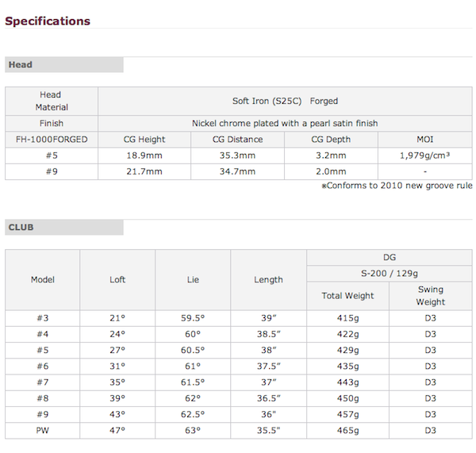Click the 35.3mm CG Distance value
The width and height of the screenshot is (476, 453).
coord(238,155)
